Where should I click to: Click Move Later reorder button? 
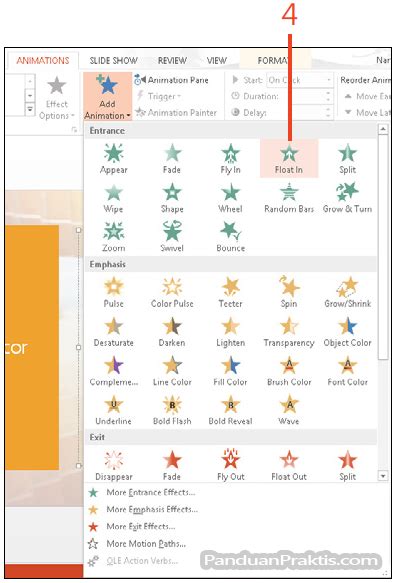coord(367,112)
